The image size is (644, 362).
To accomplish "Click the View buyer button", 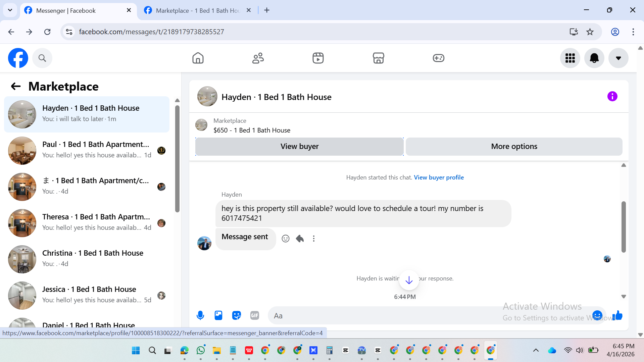I will 299,147.
